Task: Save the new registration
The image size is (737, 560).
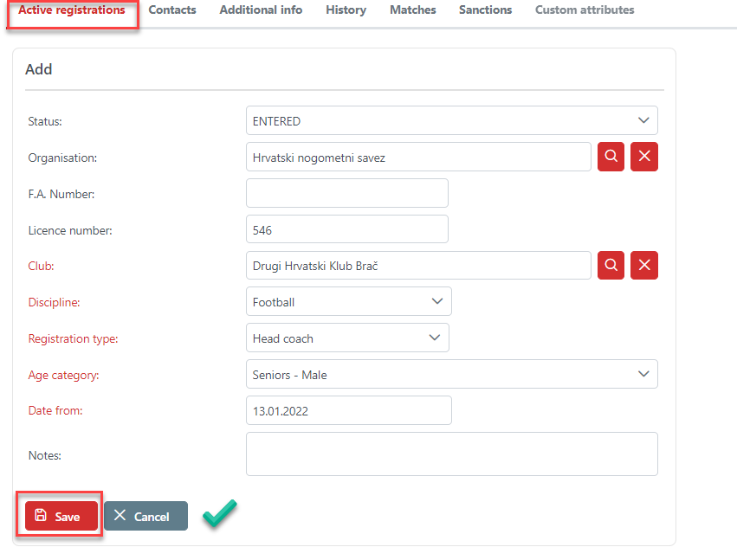Action: (61, 516)
